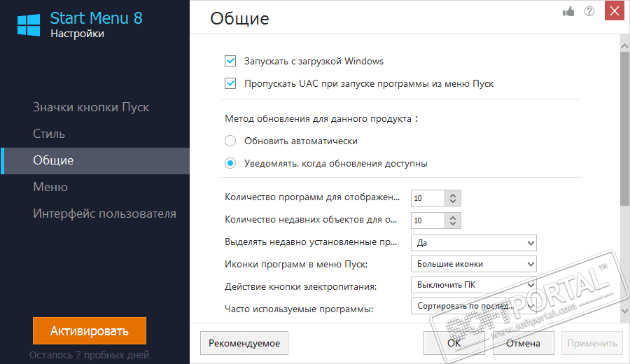Click the vertical scrollbar thumb

pyautogui.click(x=624, y=129)
